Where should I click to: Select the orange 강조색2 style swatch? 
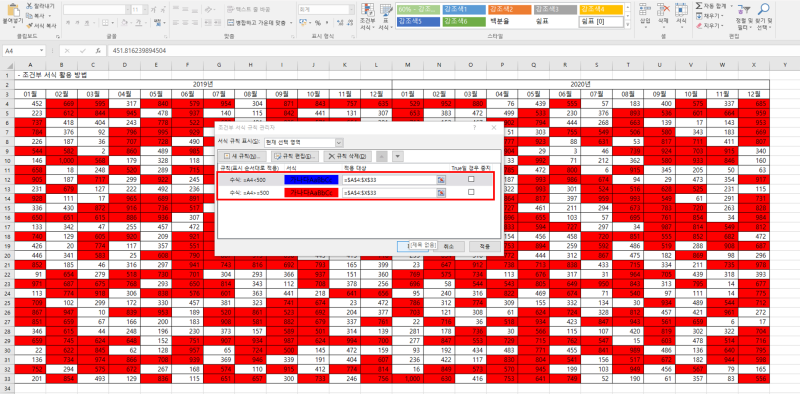[x=509, y=9]
